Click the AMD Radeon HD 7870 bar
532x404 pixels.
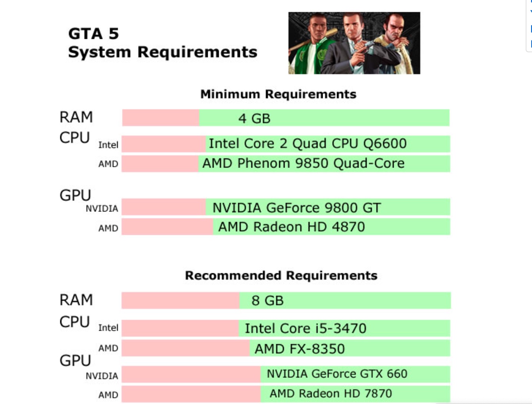click(285, 394)
